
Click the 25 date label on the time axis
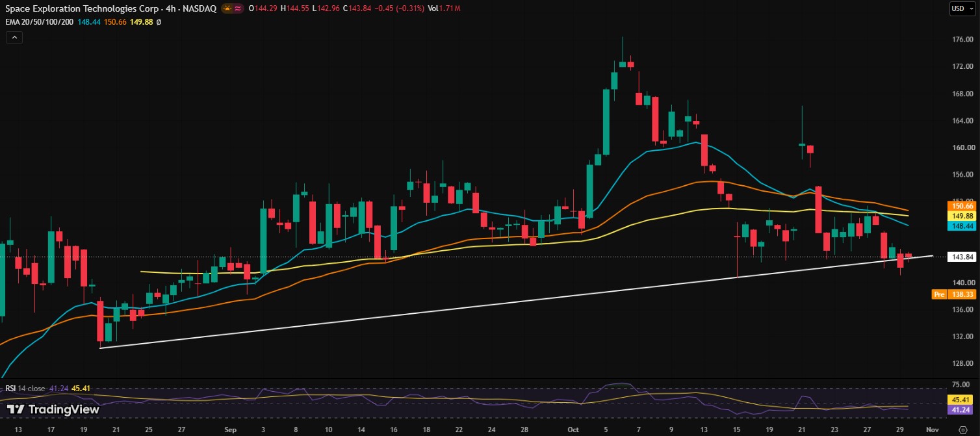click(x=149, y=430)
